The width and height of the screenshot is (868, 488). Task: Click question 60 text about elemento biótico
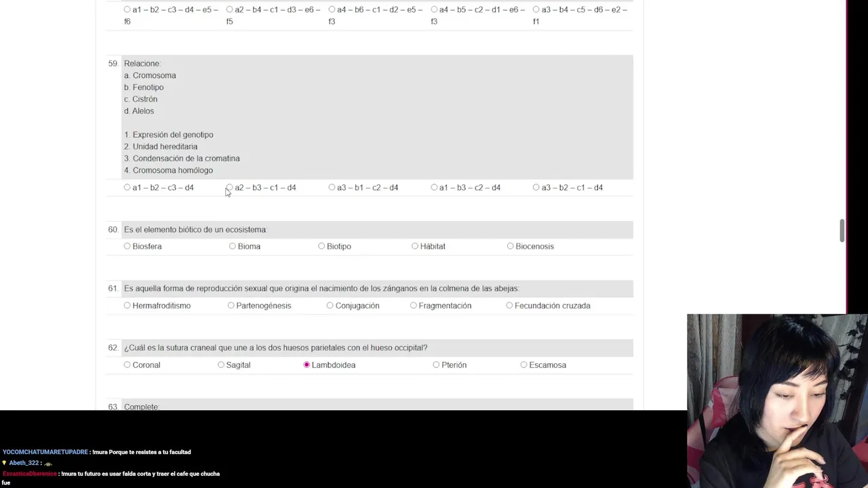[x=195, y=230]
